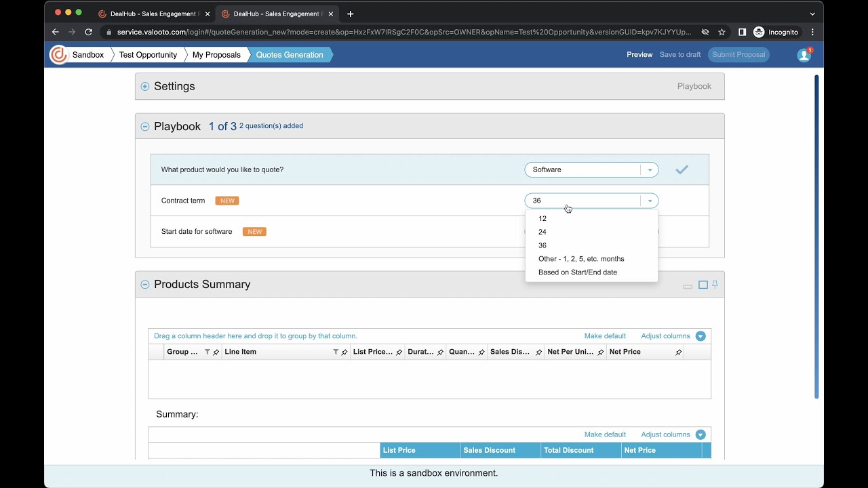This screenshot has height=488, width=868.
Task: Click Adjust columns in Summary table
Action: [665, 435]
